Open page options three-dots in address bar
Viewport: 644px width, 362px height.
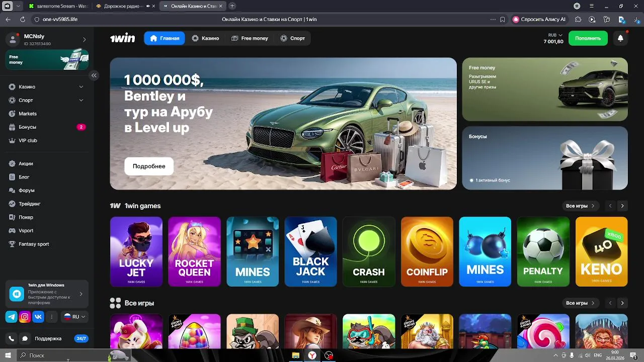493,19
